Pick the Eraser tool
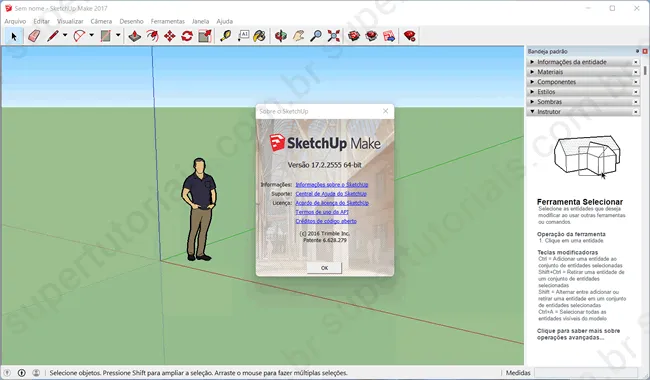Screen dimensions: 650x380 point(34,36)
